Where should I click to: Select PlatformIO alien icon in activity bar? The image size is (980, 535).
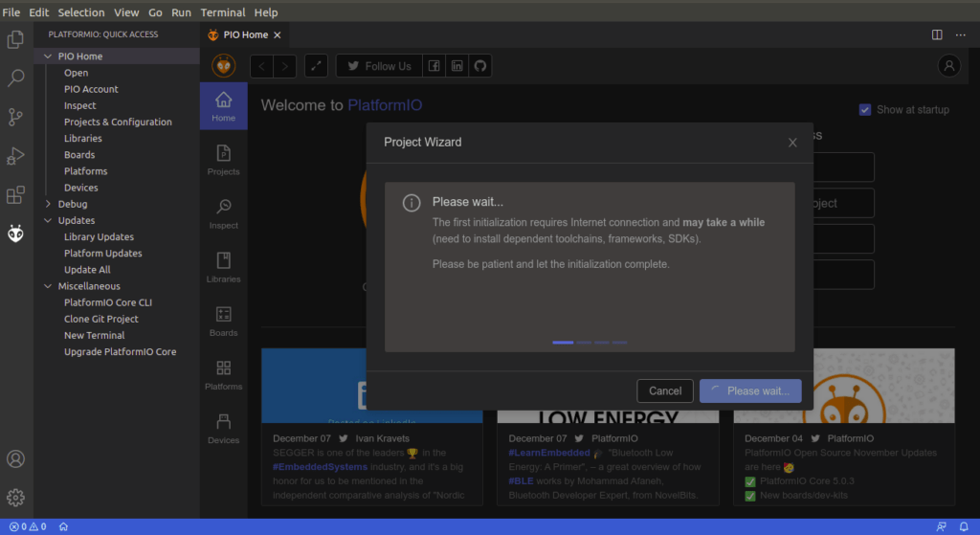(x=15, y=234)
